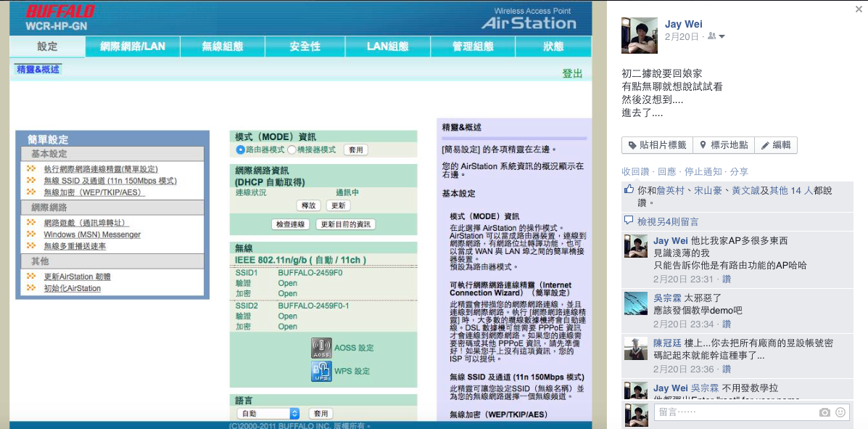The height and width of the screenshot is (429, 868).
Task: Open the 管理組態 tab
Action: [x=473, y=46]
